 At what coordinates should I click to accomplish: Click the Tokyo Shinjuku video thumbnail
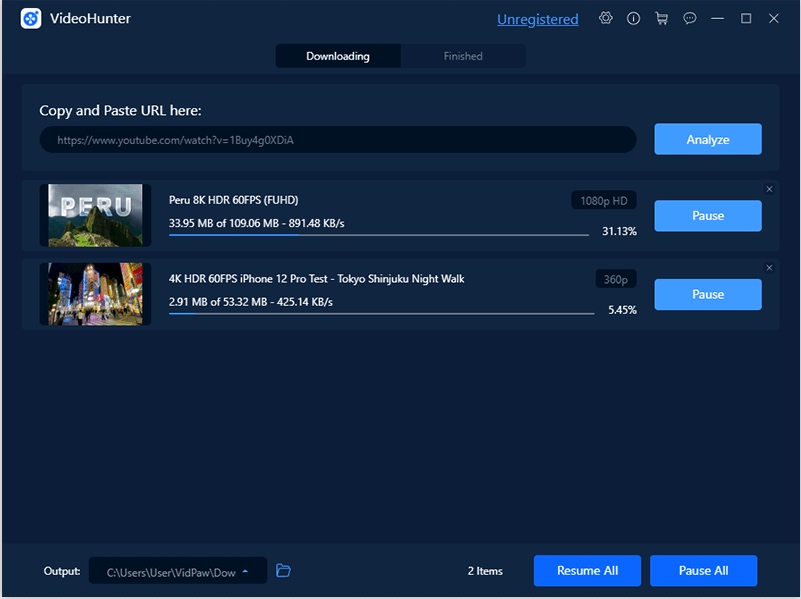(x=94, y=293)
